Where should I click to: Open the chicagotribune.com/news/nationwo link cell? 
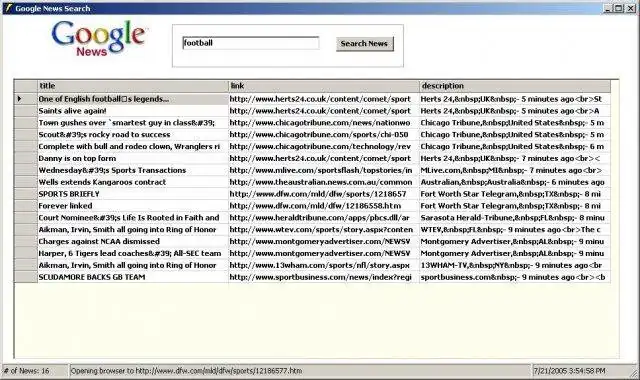point(324,122)
